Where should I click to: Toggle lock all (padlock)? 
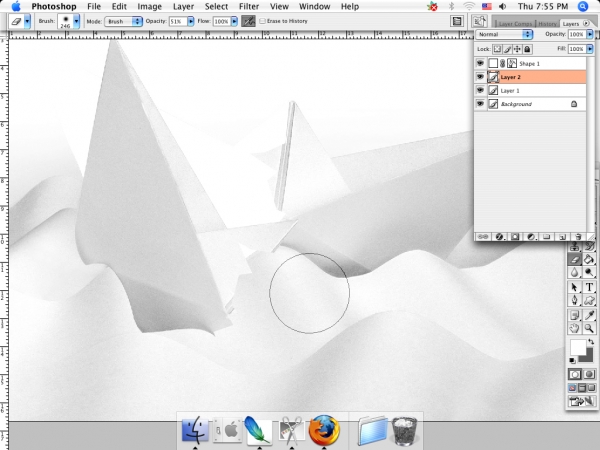coord(527,49)
